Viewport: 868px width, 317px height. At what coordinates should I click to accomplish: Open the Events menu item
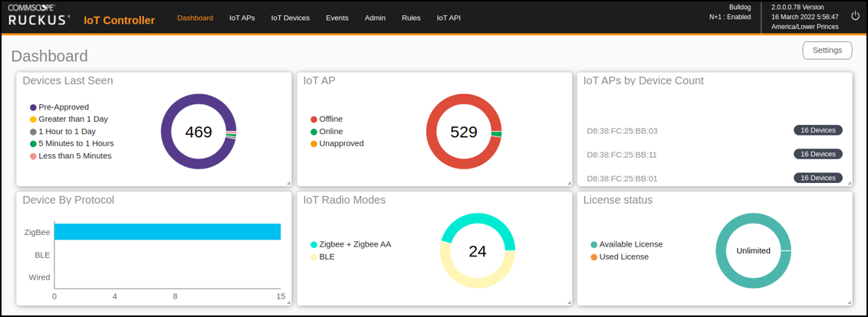pos(337,18)
